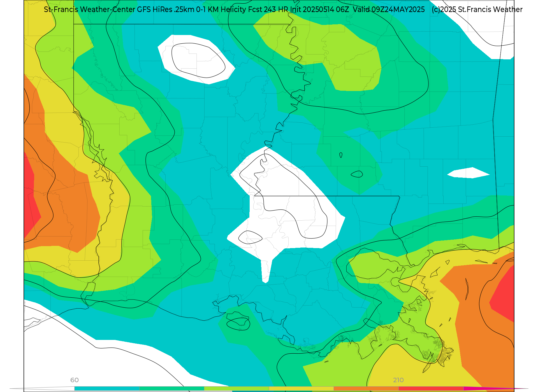
Task: Click the red segment of the color bar
Action: (431, 389)
